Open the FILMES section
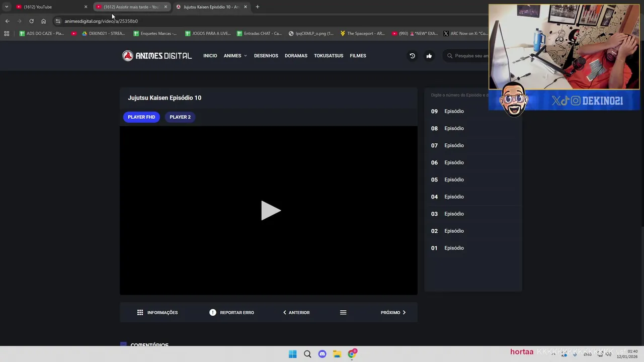This screenshot has width=644, height=362. [x=358, y=56]
